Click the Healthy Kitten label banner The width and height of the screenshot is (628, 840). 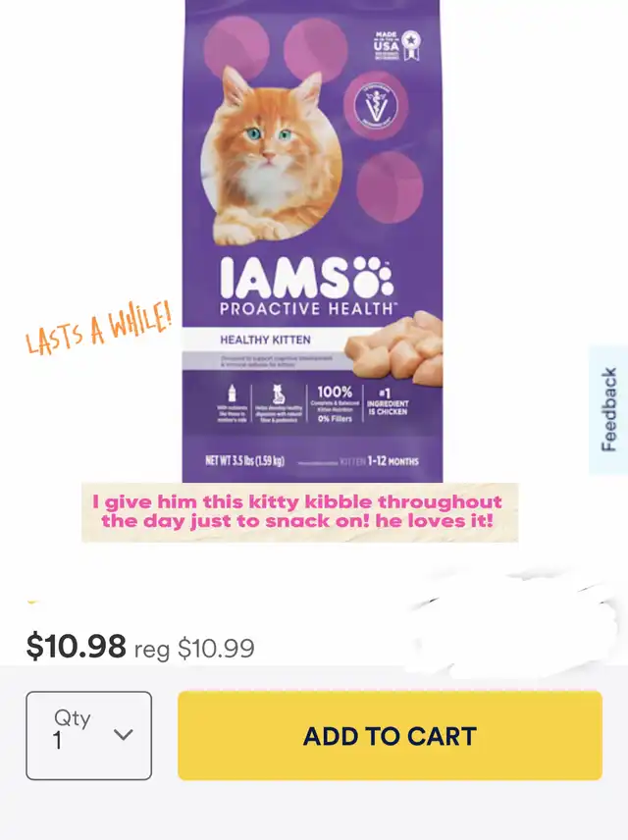click(265, 340)
